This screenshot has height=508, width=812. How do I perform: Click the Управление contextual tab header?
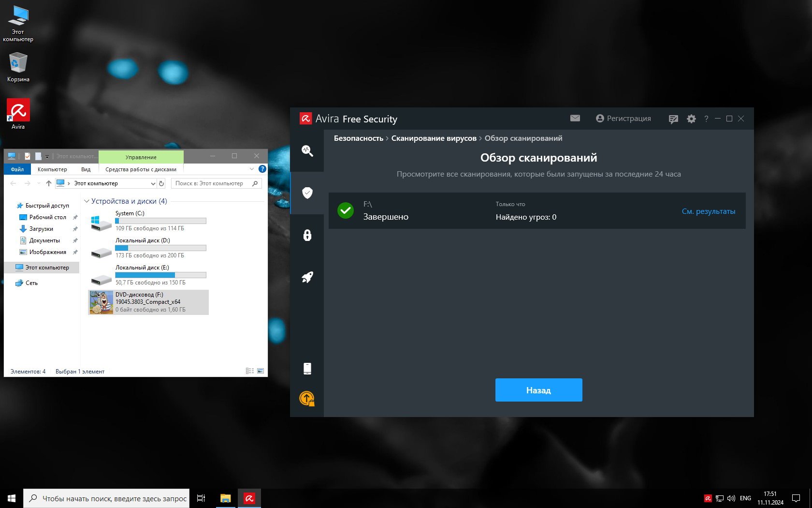(x=141, y=157)
